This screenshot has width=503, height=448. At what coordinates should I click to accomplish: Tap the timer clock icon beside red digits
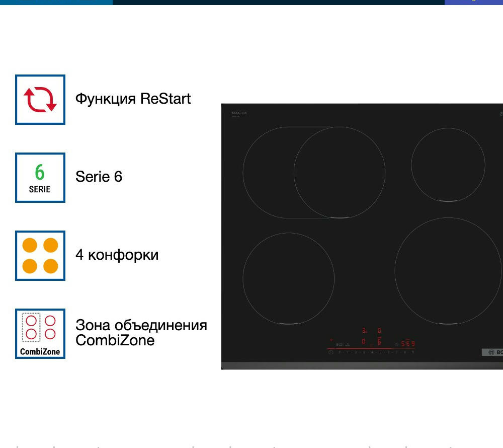pos(397,344)
